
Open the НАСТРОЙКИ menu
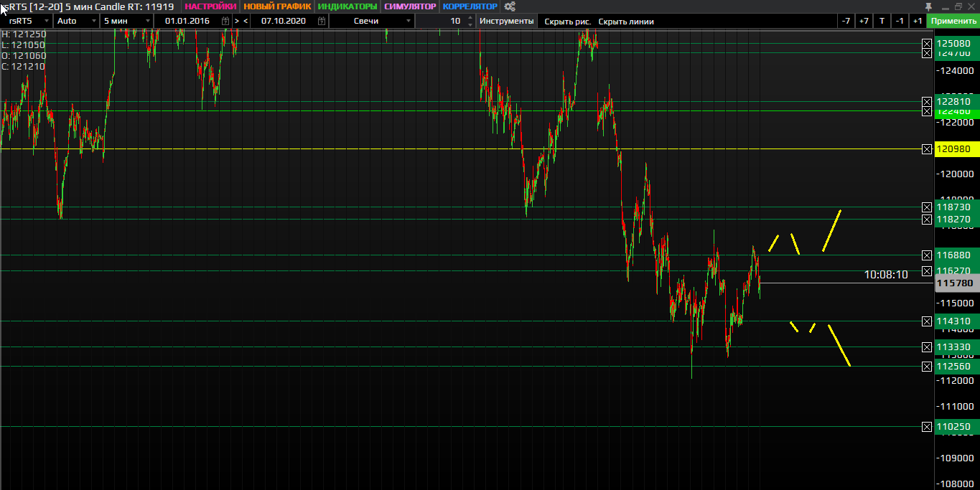click(x=210, y=6)
